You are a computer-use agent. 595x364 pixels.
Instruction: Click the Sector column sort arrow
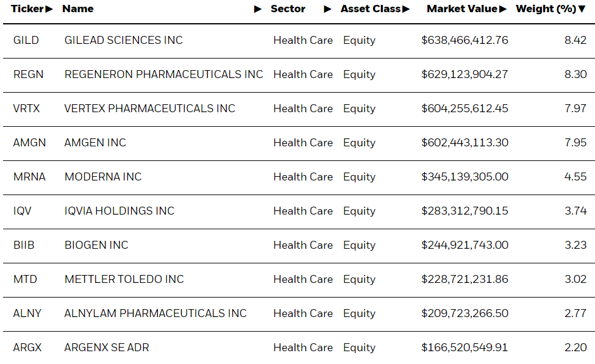pyautogui.click(x=327, y=9)
